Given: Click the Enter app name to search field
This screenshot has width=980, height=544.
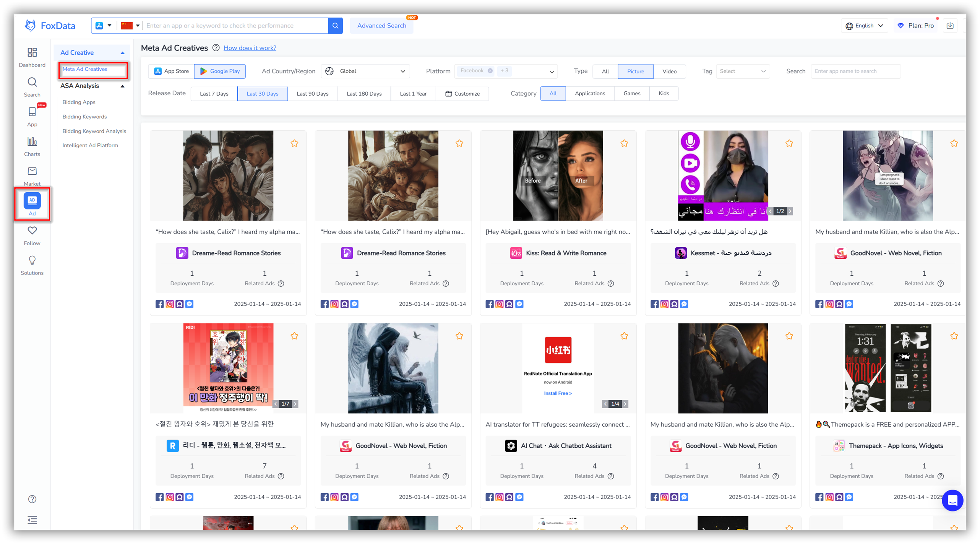Looking at the screenshot, I should [x=856, y=71].
